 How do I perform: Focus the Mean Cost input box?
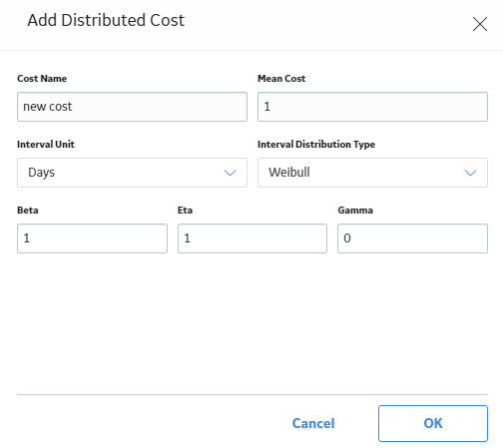(x=372, y=107)
